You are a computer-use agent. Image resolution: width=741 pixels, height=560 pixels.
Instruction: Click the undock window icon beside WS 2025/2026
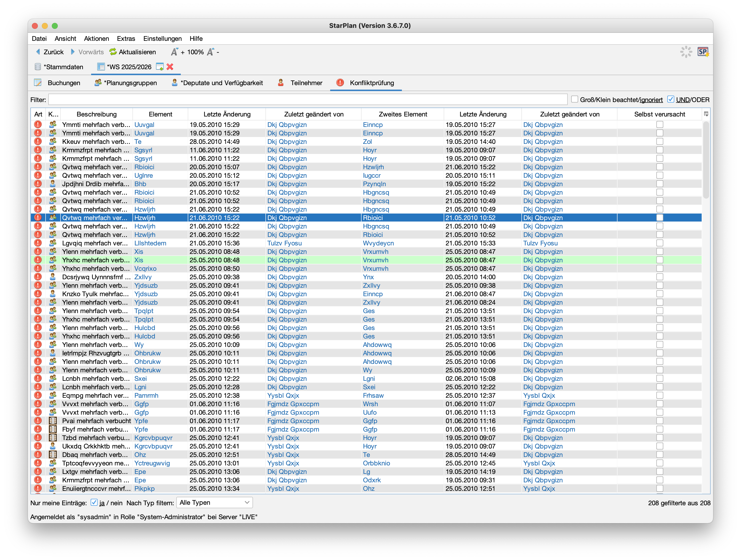pos(160,67)
